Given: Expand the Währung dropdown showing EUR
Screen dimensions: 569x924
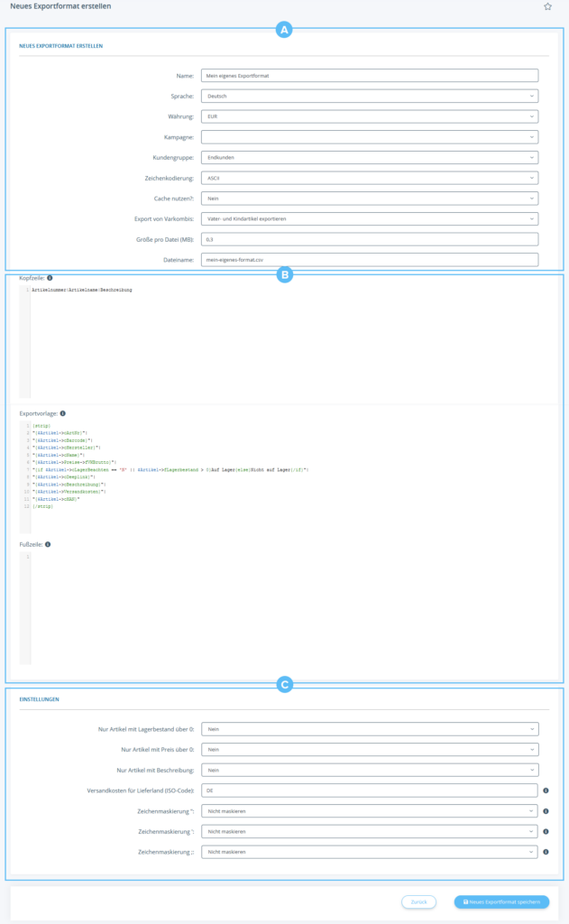Looking at the screenshot, I should tap(370, 116).
